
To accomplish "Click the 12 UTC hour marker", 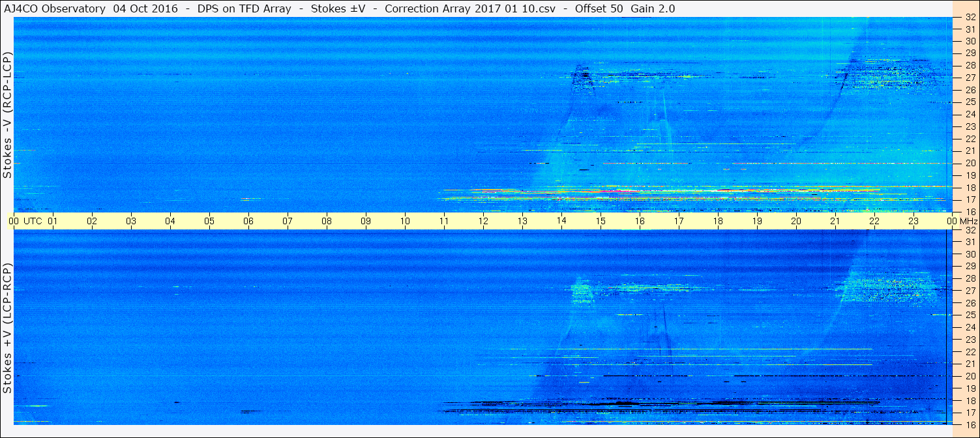I will (483, 221).
